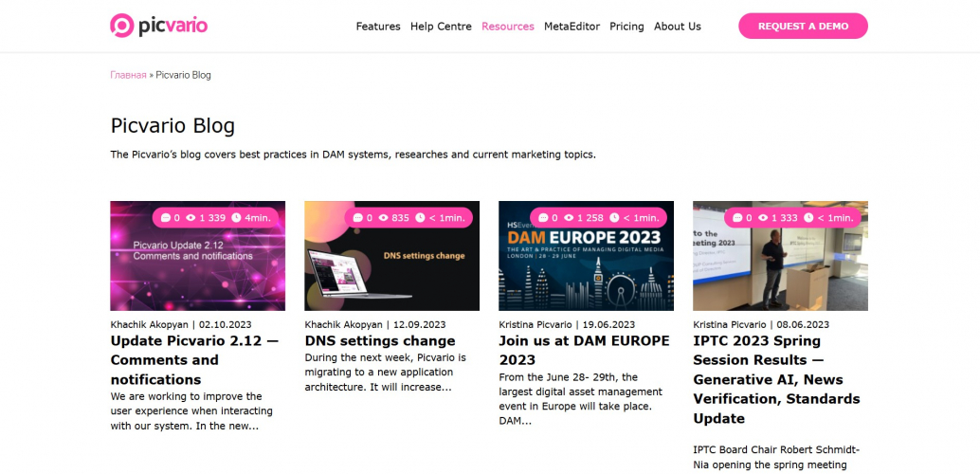Click views eye icon on Update Picvario 2.12 card
This screenshot has height=474, width=980.
click(191, 218)
